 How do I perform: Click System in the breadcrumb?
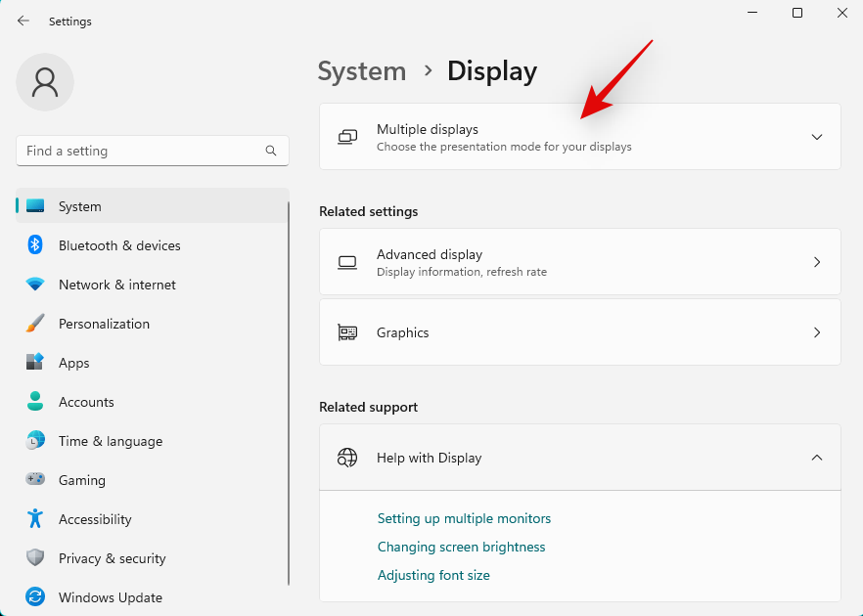(361, 71)
